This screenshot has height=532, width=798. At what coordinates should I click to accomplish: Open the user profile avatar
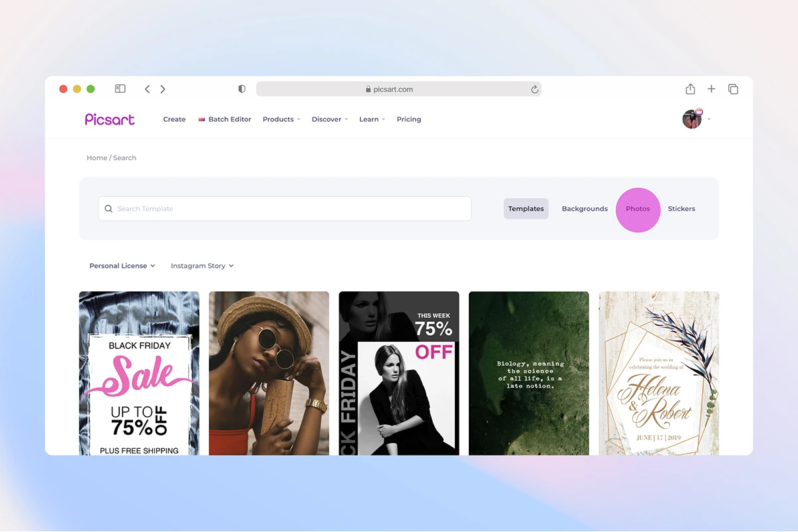(x=692, y=119)
